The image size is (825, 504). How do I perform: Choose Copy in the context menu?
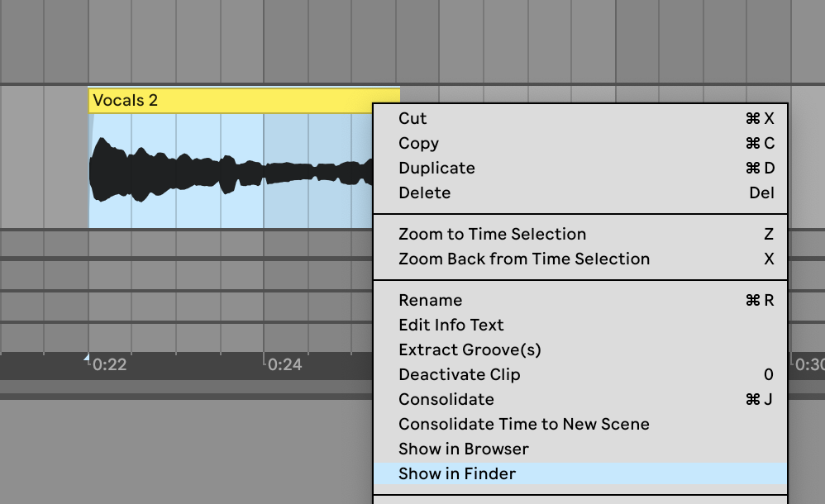(x=418, y=143)
